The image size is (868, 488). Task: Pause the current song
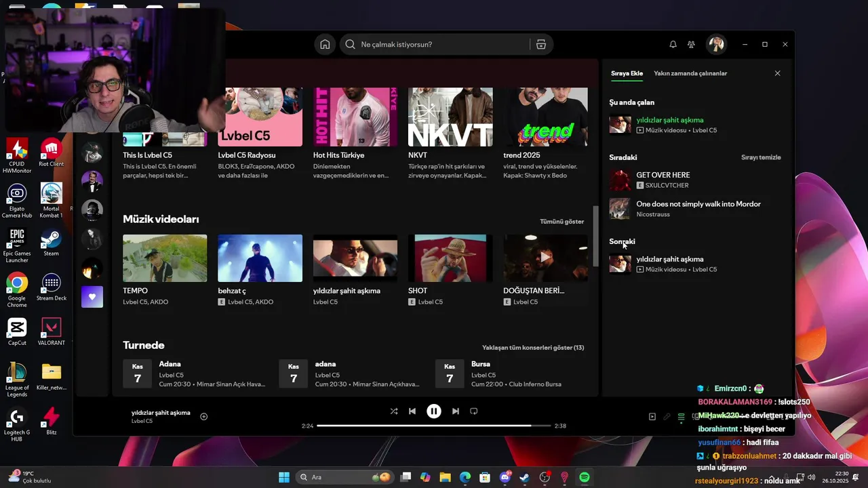point(434,411)
